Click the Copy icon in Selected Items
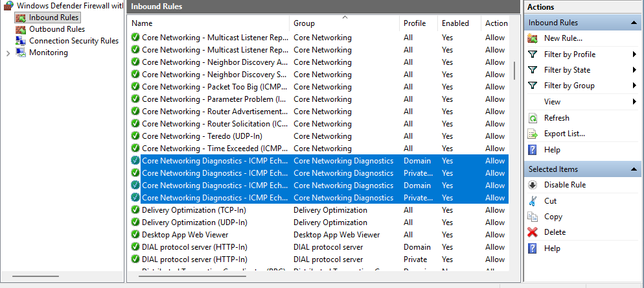Image resolution: width=644 pixels, height=288 pixels. [533, 217]
